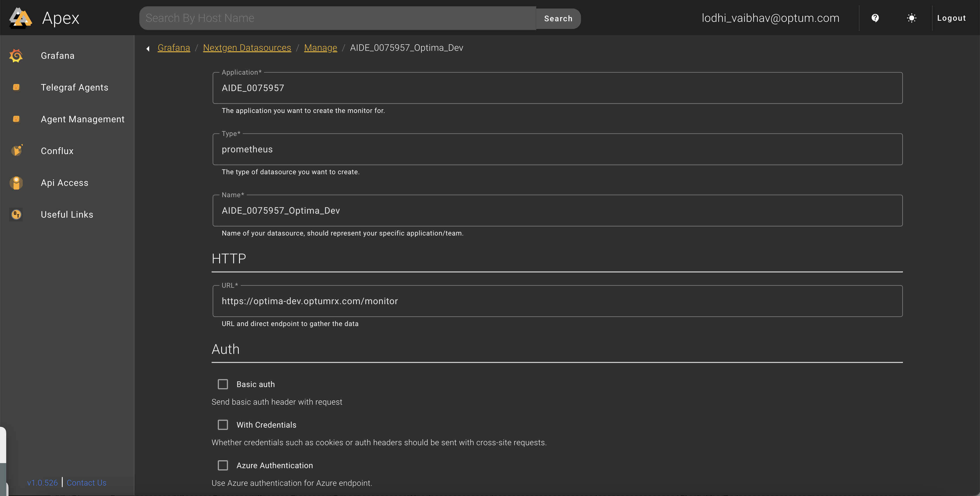Click the Name field AIDE_0075957_Optima_Dev
The height and width of the screenshot is (496, 980).
[557, 211]
